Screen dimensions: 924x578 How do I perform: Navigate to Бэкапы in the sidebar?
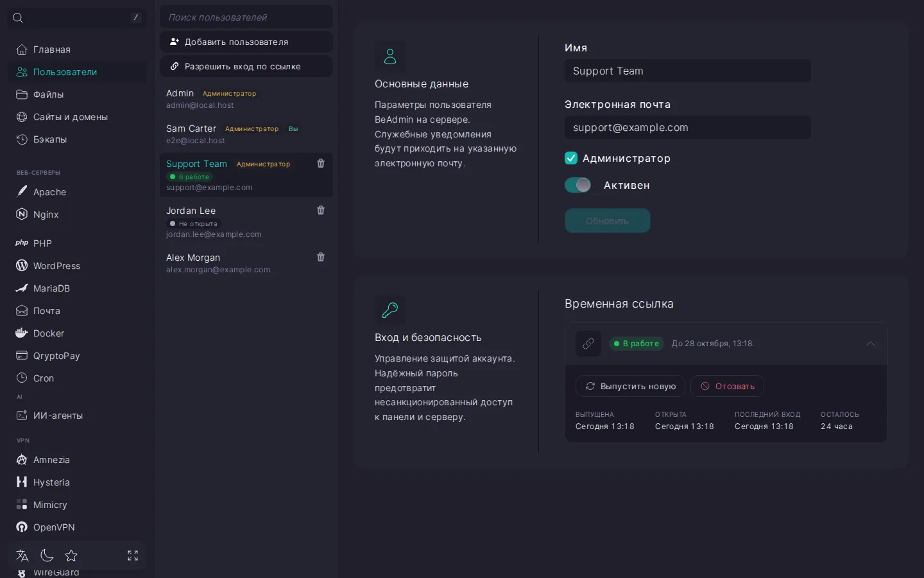pyautogui.click(x=77, y=139)
